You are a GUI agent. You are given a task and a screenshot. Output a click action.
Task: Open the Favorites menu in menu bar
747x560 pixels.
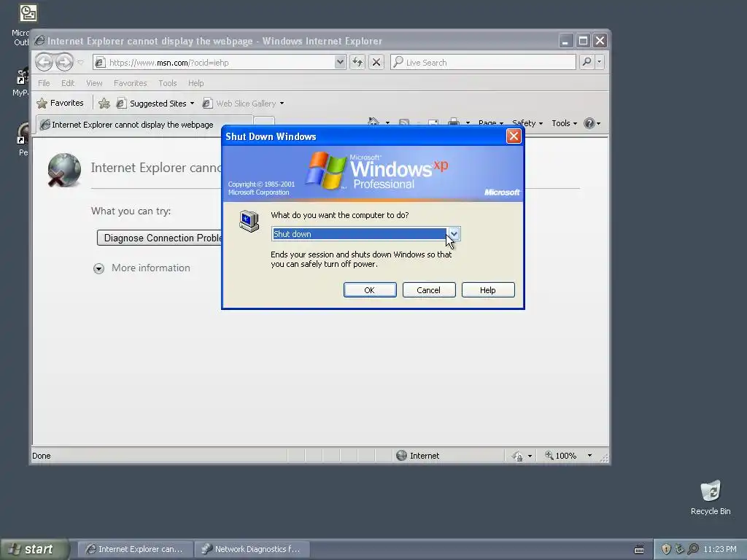(130, 83)
